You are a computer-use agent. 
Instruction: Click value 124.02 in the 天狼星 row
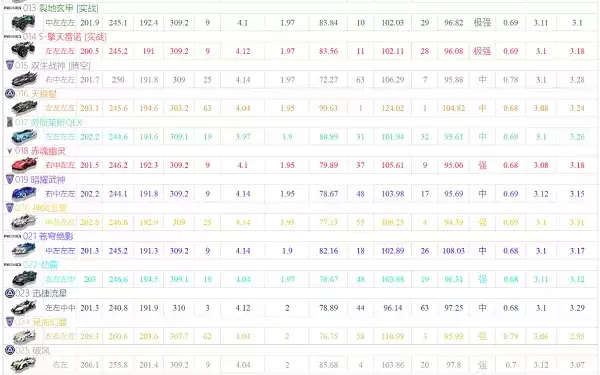point(393,108)
